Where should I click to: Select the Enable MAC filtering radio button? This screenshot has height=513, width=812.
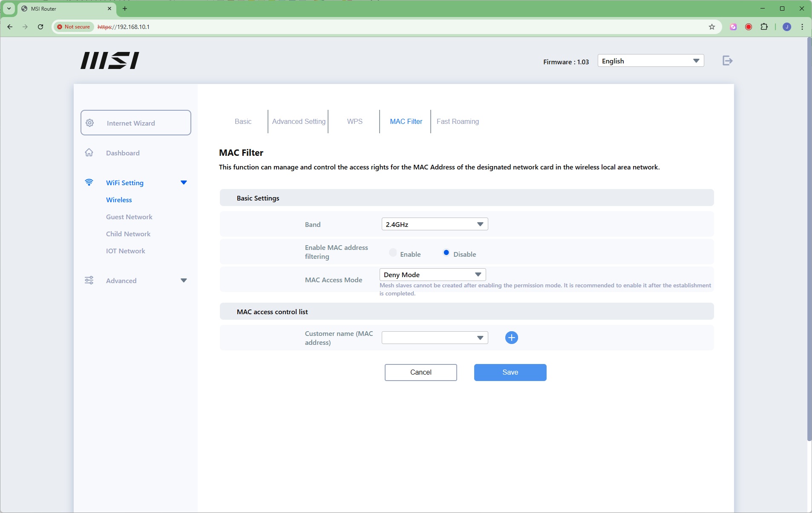(393, 253)
